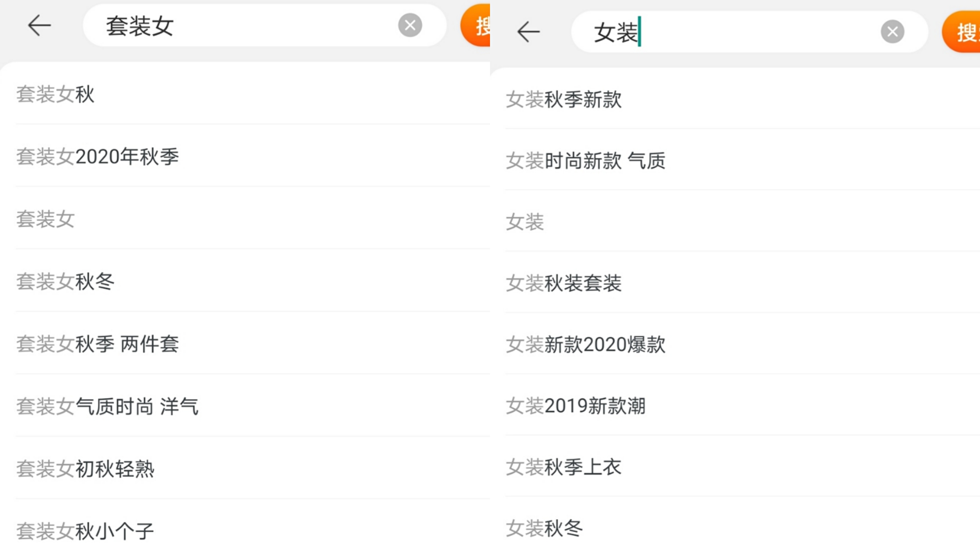Select the 套装女初秋轻熟 suggestion
This screenshot has width=980, height=551.
click(x=85, y=469)
